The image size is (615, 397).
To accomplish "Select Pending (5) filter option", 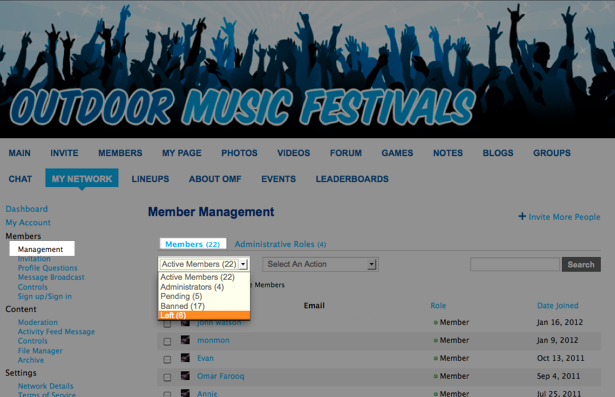I will click(x=204, y=296).
